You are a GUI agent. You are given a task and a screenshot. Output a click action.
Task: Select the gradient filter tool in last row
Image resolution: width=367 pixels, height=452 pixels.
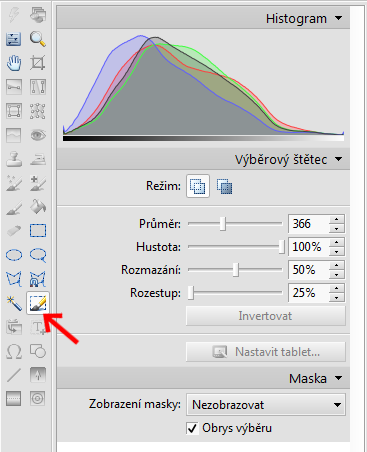coord(14,398)
